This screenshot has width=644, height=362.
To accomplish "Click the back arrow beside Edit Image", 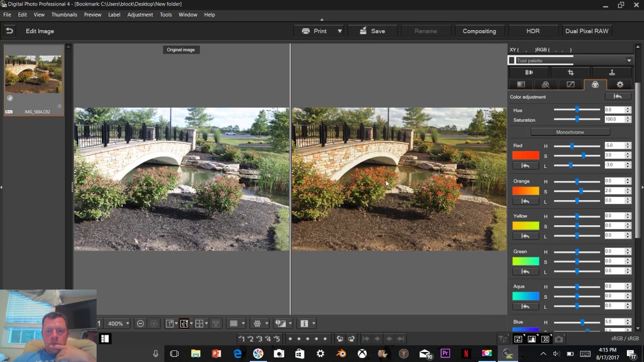I will tap(9, 31).
